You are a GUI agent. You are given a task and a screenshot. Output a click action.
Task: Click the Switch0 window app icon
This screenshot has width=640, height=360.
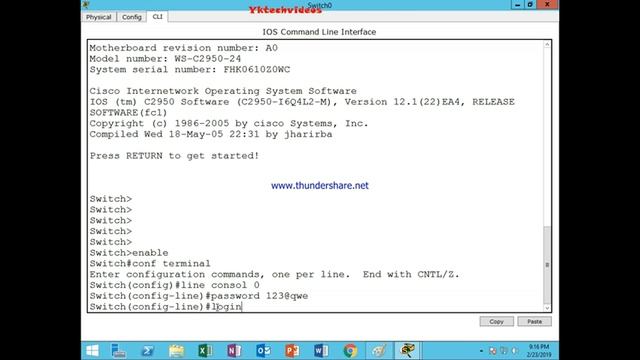coord(86,4)
